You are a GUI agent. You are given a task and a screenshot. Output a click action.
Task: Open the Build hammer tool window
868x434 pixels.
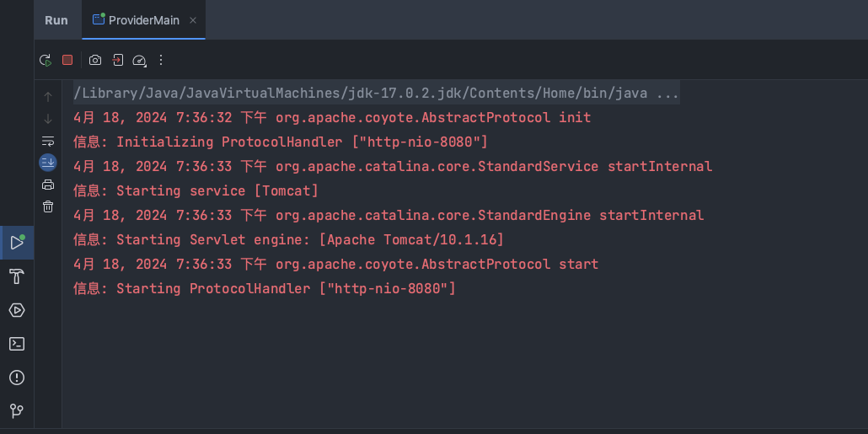coord(17,276)
